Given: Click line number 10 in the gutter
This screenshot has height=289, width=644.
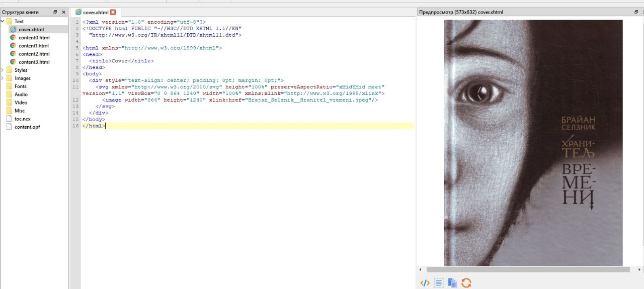Looking at the screenshot, I should click(x=75, y=80).
